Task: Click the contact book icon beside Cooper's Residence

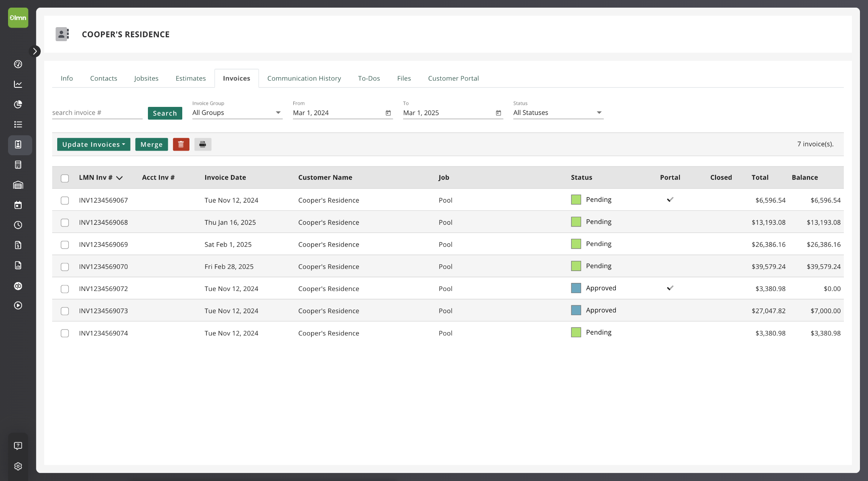Action: [62, 34]
